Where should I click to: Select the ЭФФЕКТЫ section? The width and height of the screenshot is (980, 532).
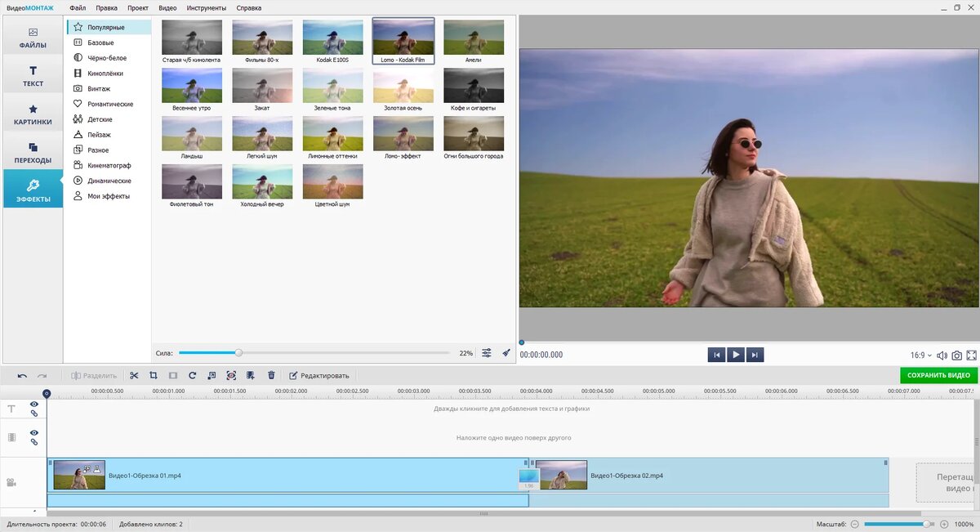coord(33,190)
